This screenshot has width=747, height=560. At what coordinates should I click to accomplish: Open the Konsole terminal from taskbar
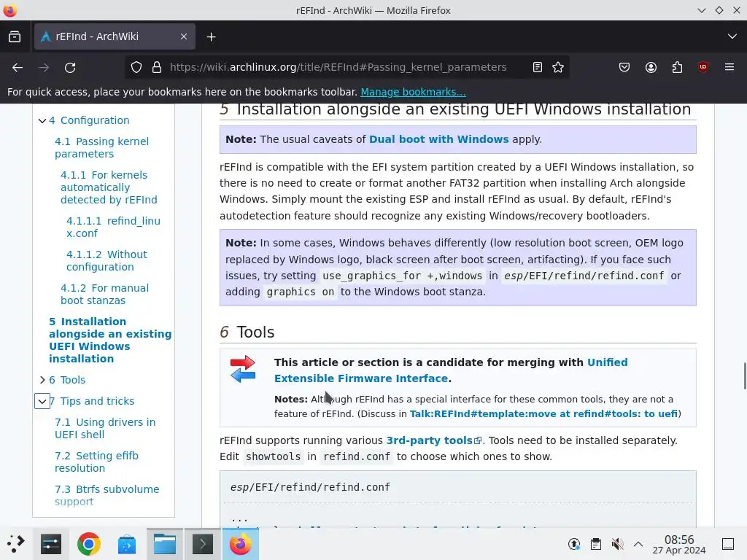[x=203, y=544]
